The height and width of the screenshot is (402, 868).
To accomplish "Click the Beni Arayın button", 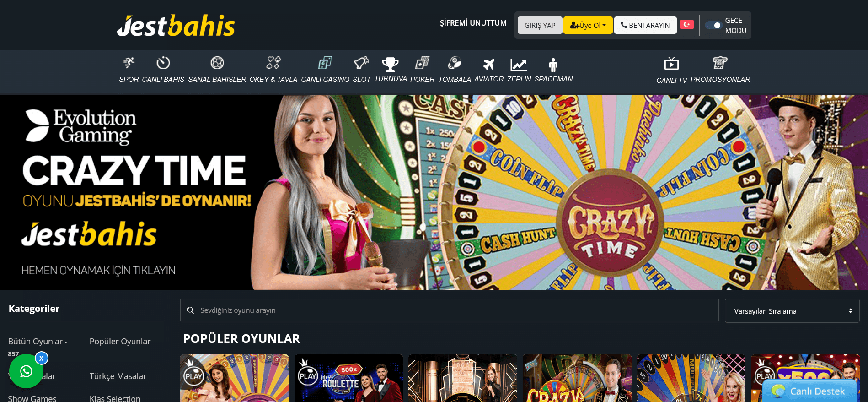I will coord(645,25).
